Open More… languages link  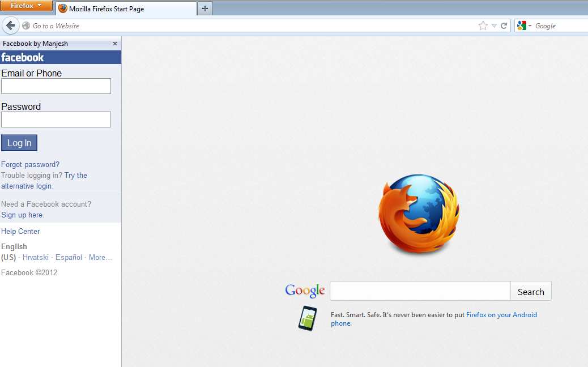click(100, 257)
